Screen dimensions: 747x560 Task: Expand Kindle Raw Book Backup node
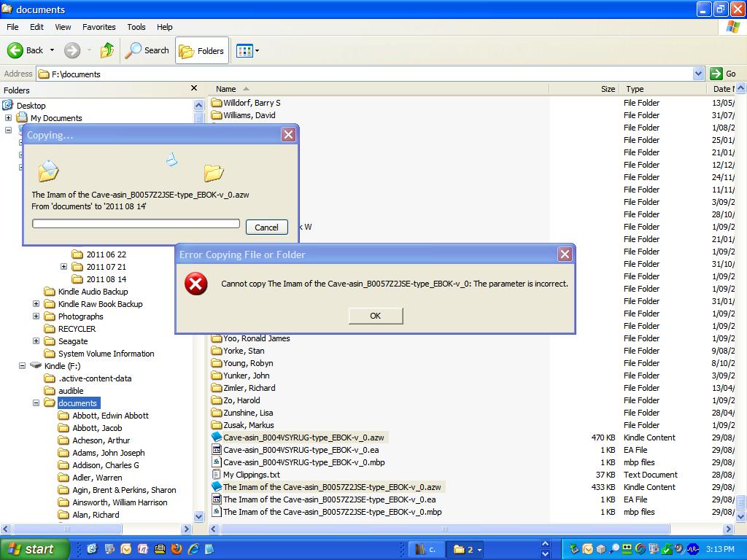tap(36, 303)
